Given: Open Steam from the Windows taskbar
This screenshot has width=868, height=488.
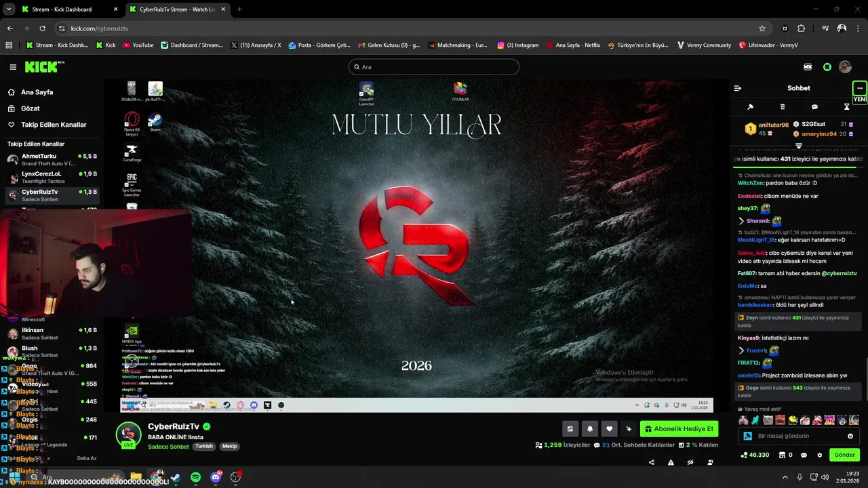Looking at the screenshot, I should pos(176,477).
